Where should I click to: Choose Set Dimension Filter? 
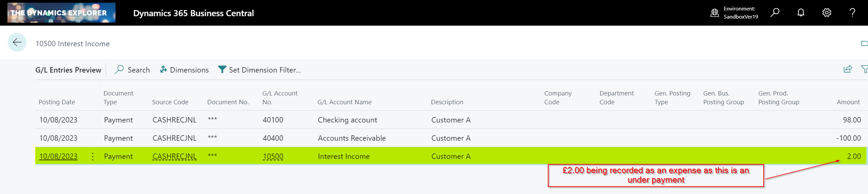pos(259,70)
